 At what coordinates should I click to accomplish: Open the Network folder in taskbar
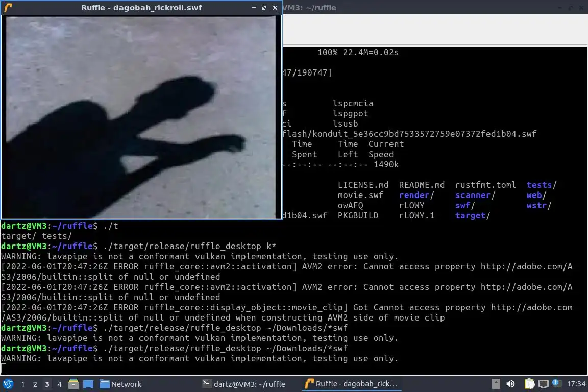121,384
